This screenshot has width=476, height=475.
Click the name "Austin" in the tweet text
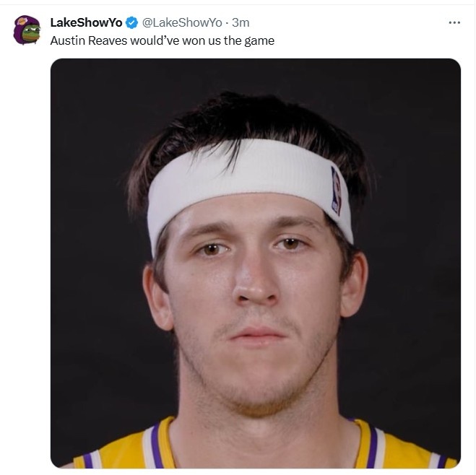(x=66, y=40)
